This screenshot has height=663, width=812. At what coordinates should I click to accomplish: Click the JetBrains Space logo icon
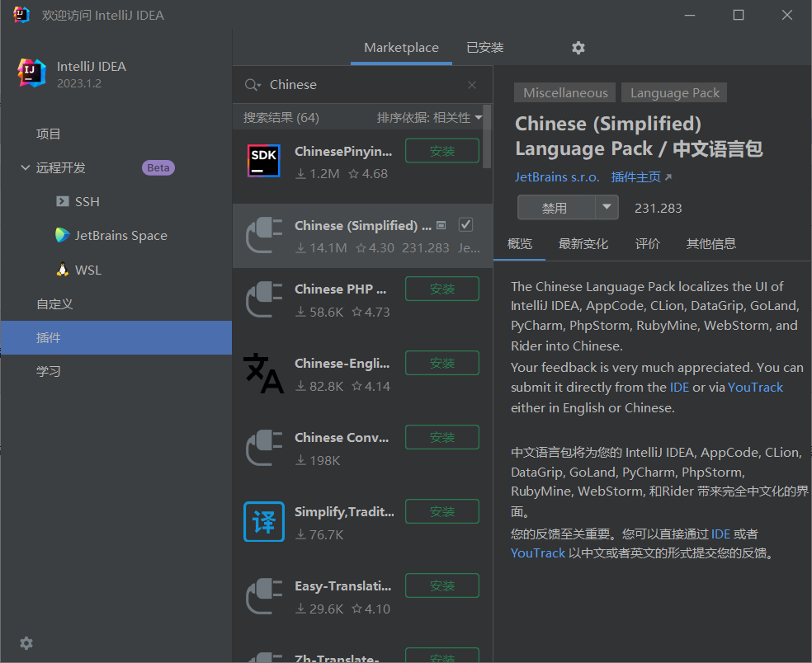coord(63,235)
